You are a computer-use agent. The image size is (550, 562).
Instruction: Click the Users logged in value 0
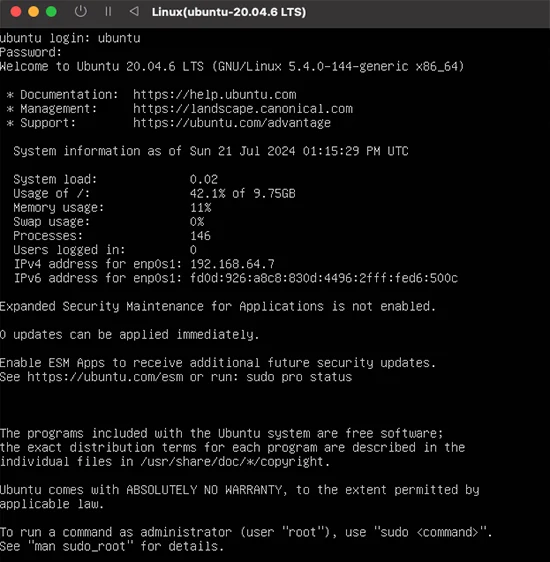pos(193,250)
